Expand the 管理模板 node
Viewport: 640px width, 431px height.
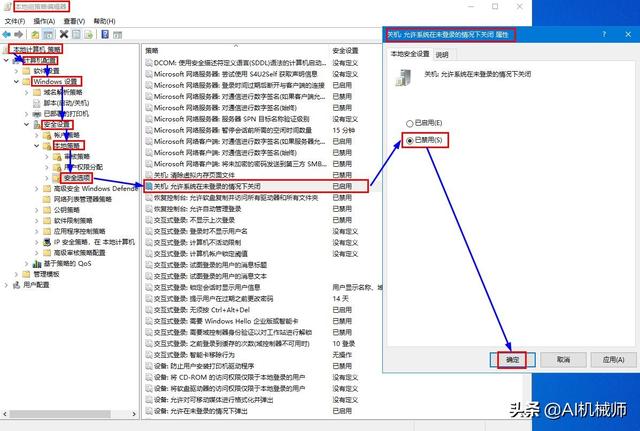(x=16, y=274)
